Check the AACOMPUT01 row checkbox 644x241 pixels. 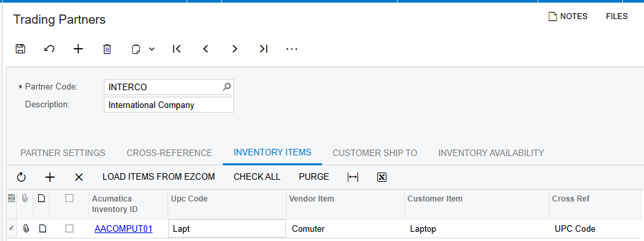(x=70, y=228)
